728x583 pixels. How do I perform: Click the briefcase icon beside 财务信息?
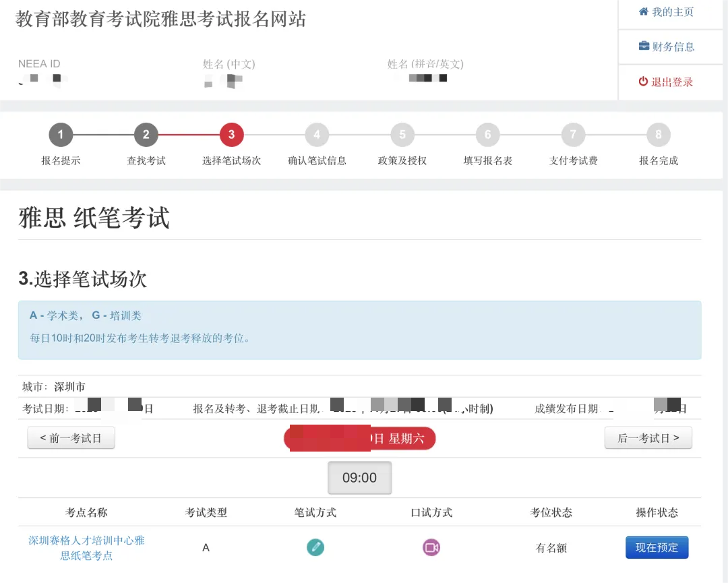pyautogui.click(x=646, y=47)
